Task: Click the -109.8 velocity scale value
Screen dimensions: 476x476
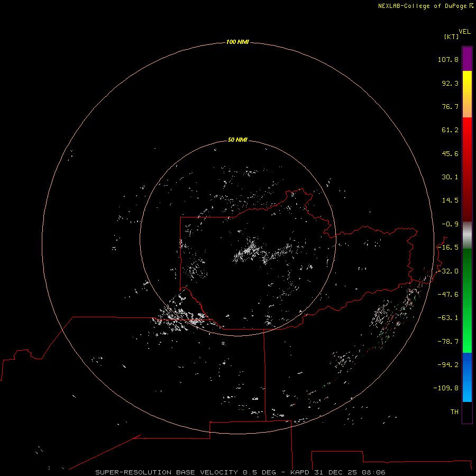Action: [x=446, y=388]
